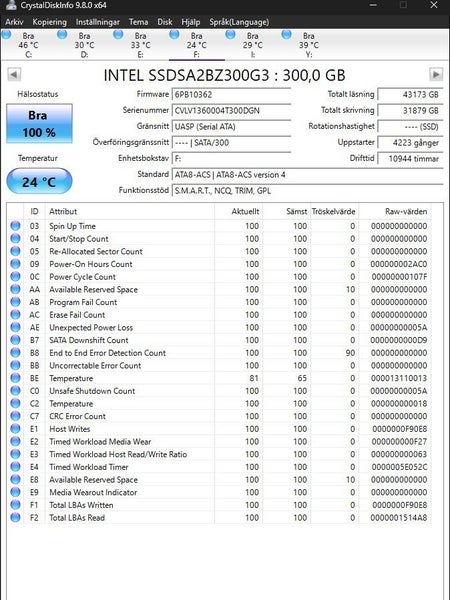Click status icon for Unsafe Shutdown Count
Viewport: 450px width, 600px height.
tap(15, 390)
